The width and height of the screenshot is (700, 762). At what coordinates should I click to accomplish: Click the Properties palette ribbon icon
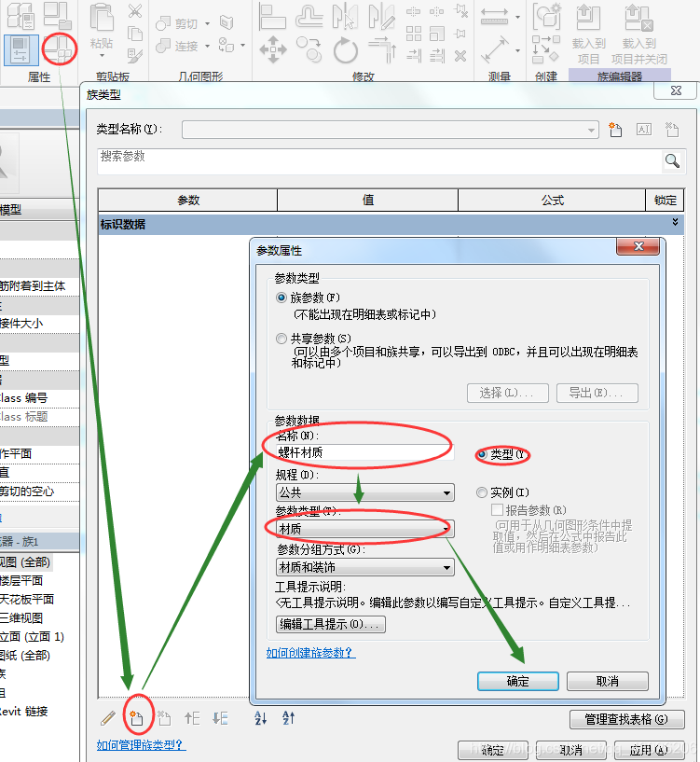click(21, 50)
